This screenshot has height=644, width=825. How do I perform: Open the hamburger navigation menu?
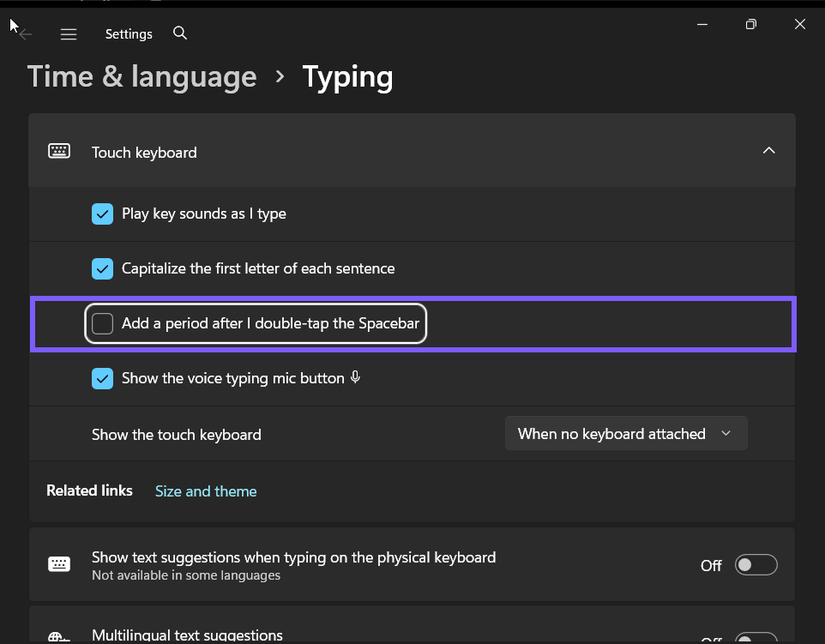pyautogui.click(x=69, y=34)
